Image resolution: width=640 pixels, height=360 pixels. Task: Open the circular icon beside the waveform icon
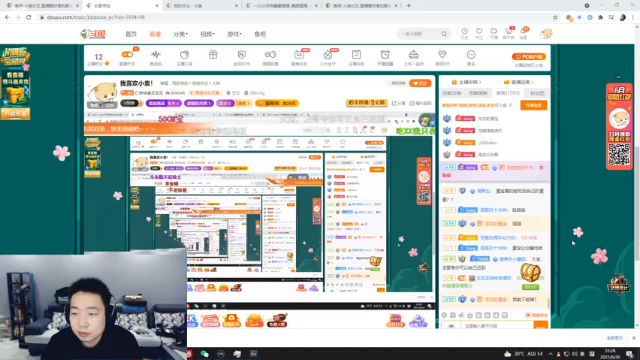pyautogui.click(x=184, y=54)
